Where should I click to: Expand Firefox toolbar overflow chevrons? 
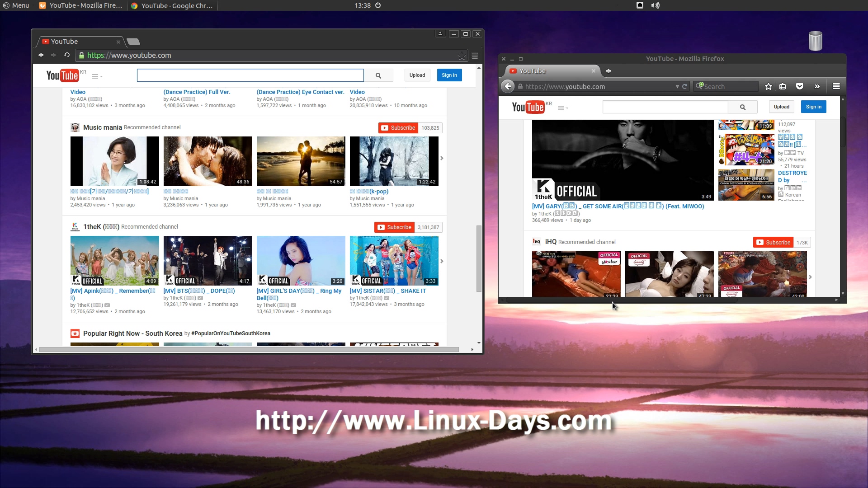[817, 86]
